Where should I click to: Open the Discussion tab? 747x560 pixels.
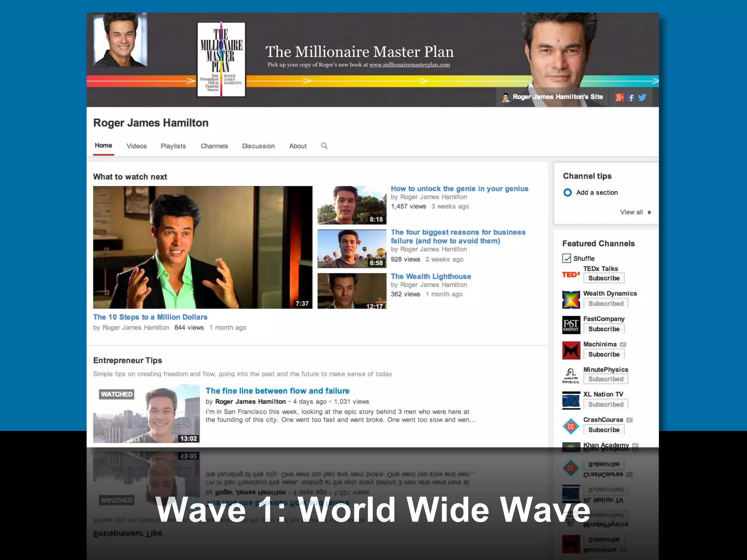tap(258, 146)
